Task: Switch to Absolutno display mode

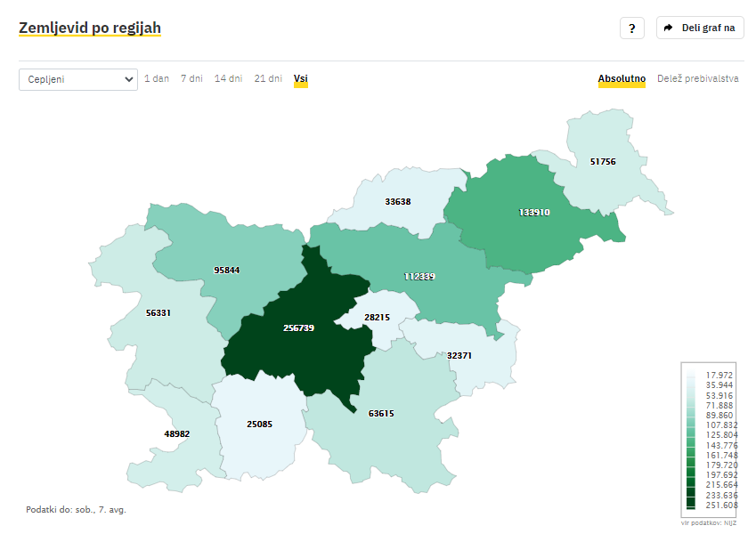Action: (x=622, y=78)
